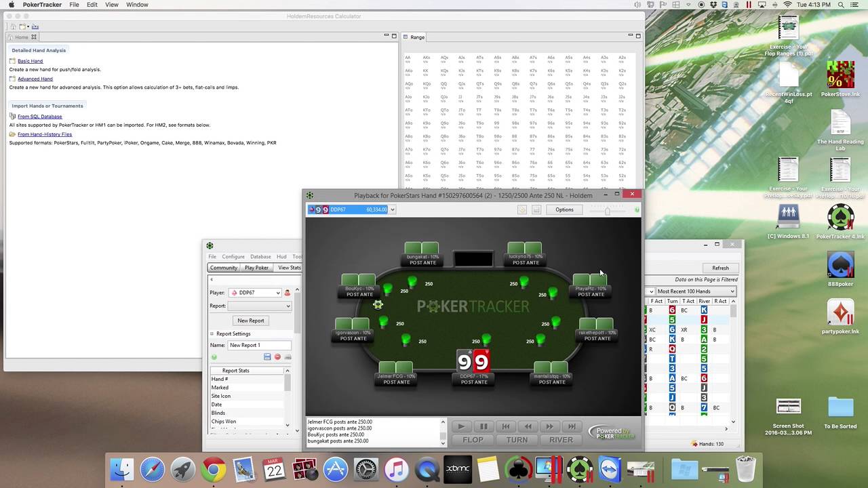Open the macOS Window menu

(137, 5)
